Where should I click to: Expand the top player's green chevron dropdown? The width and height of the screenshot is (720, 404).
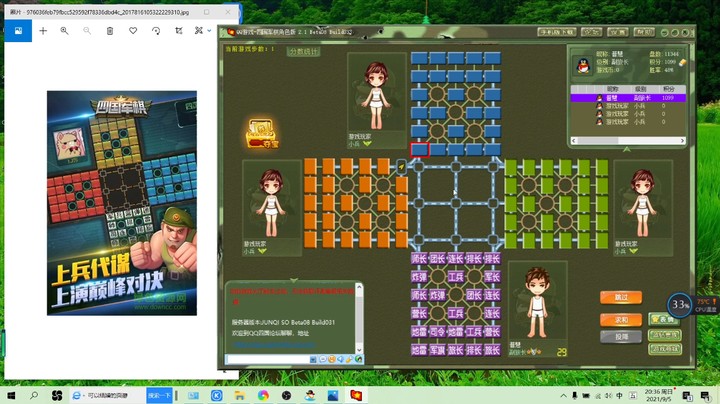coord(367,144)
